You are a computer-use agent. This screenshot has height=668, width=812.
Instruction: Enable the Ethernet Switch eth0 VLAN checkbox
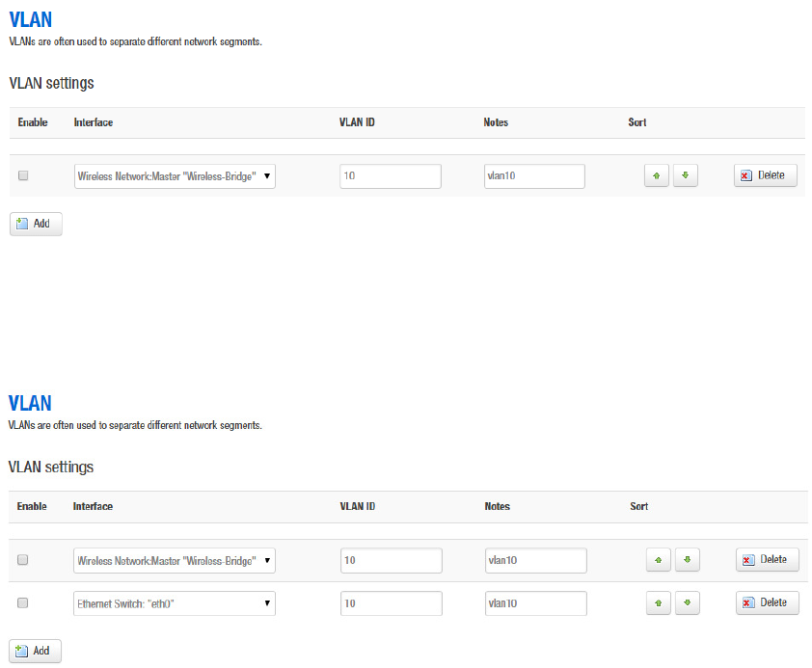pyautogui.click(x=23, y=603)
